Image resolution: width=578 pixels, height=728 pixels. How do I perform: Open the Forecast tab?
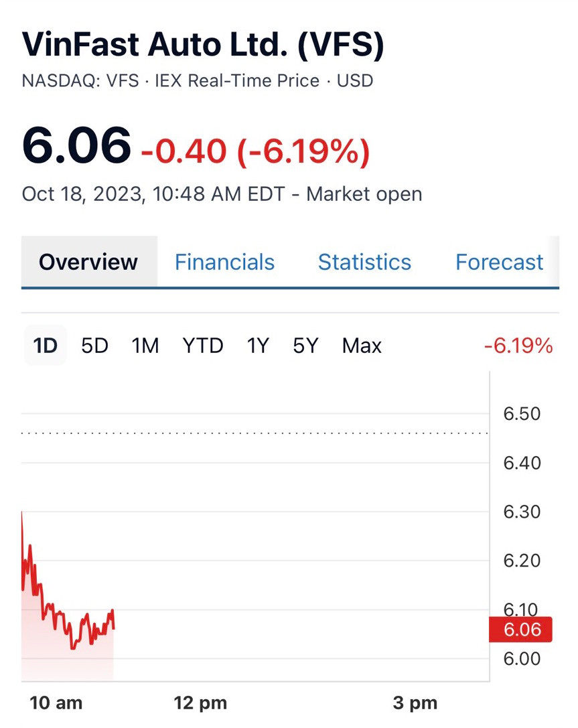(499, 262)
